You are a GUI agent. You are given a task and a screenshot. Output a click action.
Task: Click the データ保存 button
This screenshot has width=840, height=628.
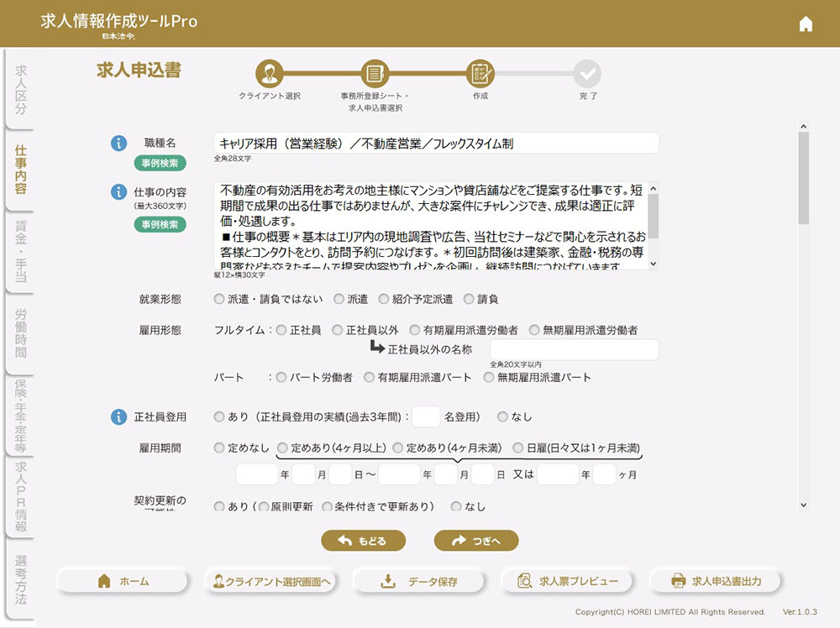tap(419, 582)
